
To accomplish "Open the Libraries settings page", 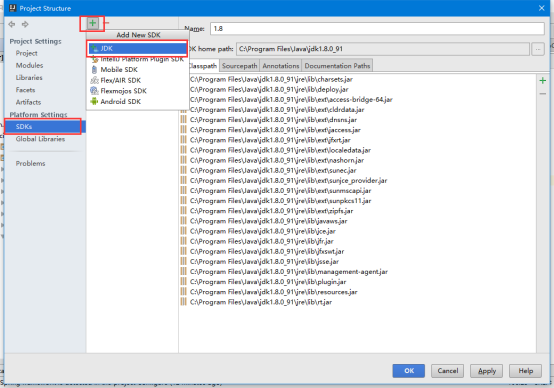I will point(29,77).
